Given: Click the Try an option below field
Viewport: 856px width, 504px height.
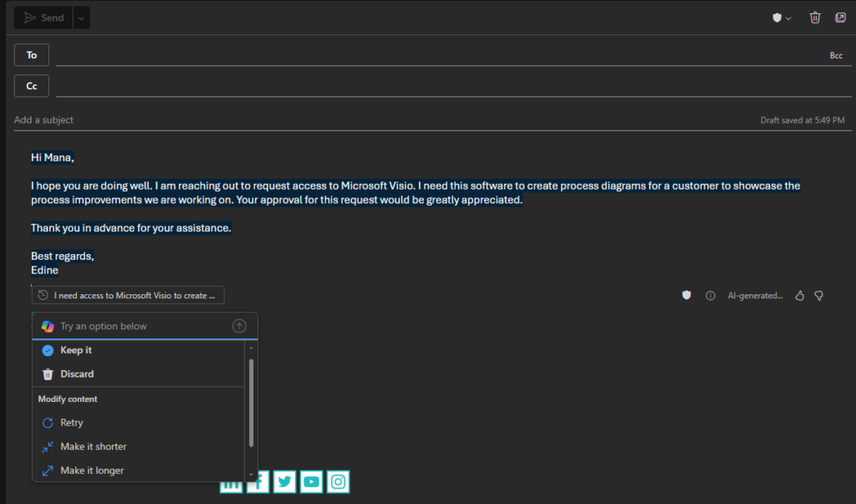Looking at the screenshot, I should pos(145,326).
